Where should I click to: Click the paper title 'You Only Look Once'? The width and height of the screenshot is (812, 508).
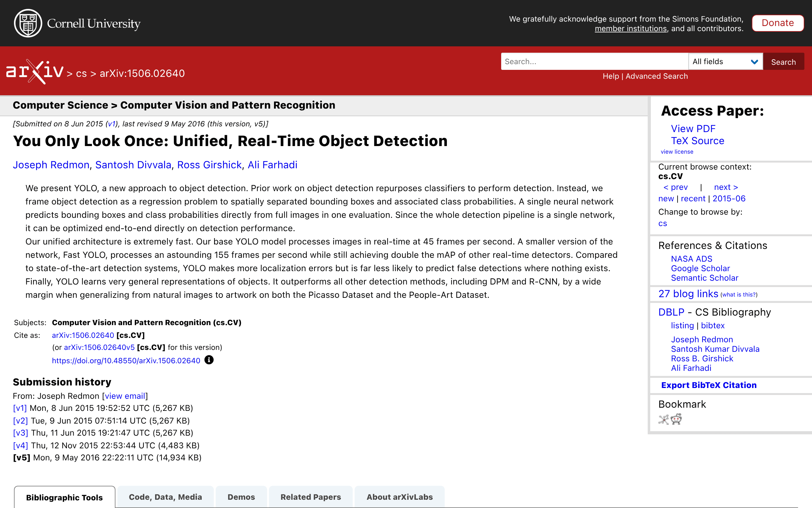[230, 141]
